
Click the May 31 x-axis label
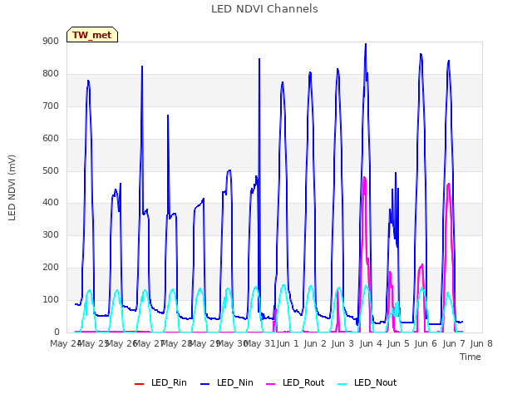click(259, 343)
